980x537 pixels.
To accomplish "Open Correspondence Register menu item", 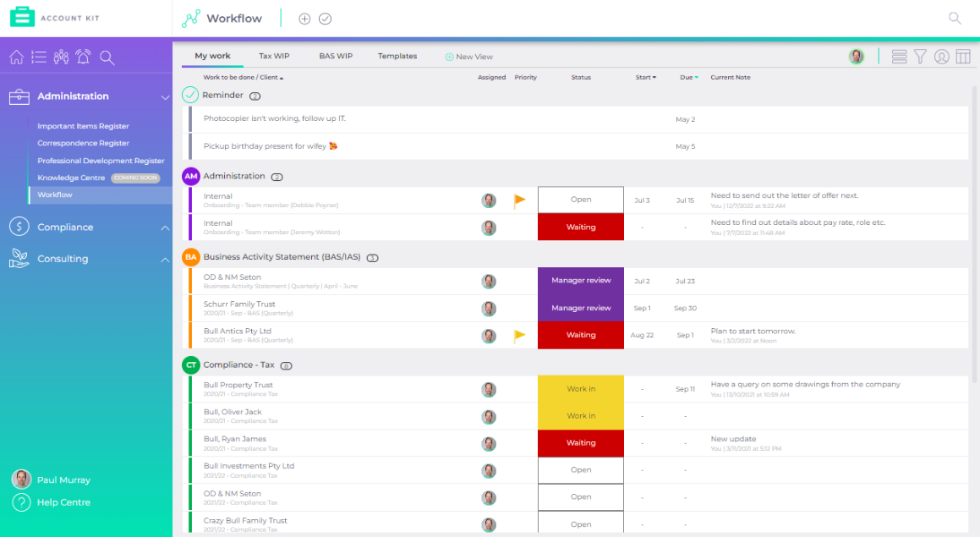I will tap(83, 143).
